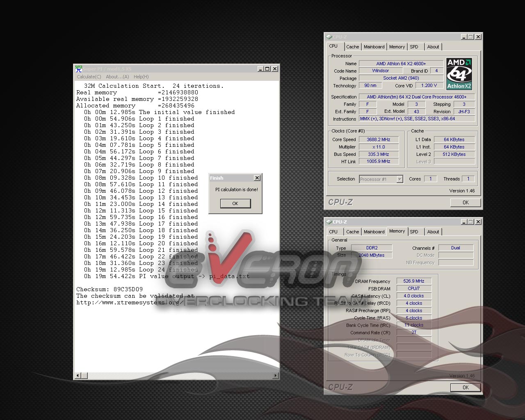525x420 pixels.
Task: Click OK in the bottom CPU-Z window
Action: coord(466,388)
